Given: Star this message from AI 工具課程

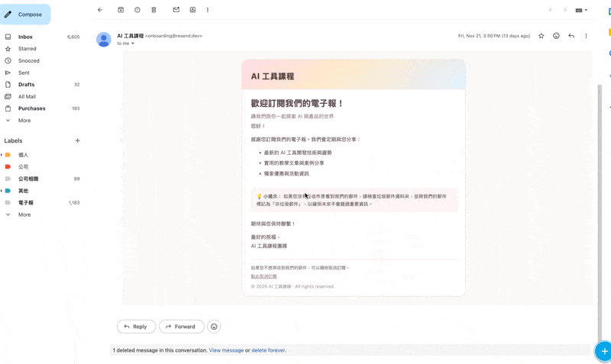Looking at the screenshot, I should (541, 36).
